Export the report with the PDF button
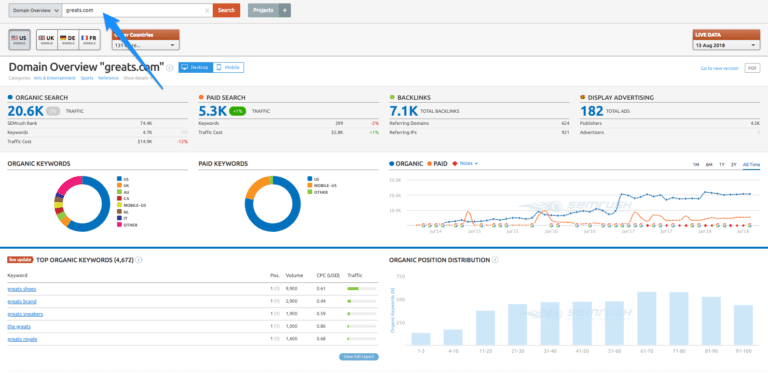 [752, 68]
